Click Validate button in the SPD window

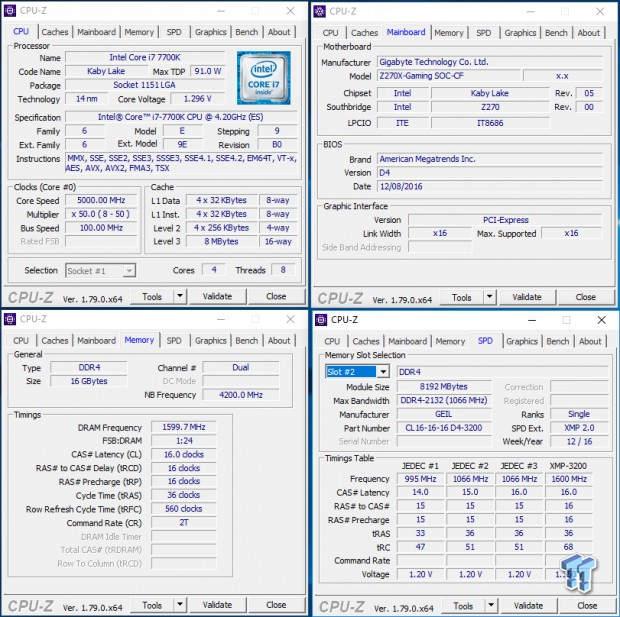pyautogui.click(x=528, y=606)
